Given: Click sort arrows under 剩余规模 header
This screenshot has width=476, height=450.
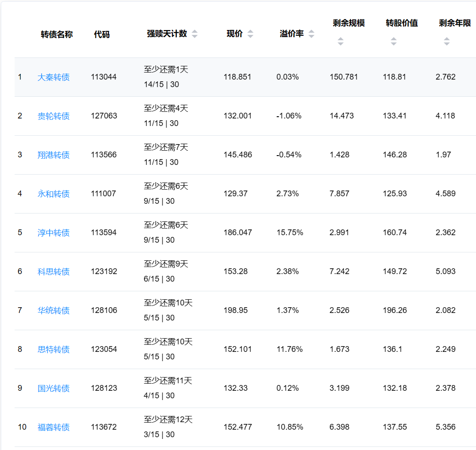Looking at the screenshot, I should coord(340,42).
